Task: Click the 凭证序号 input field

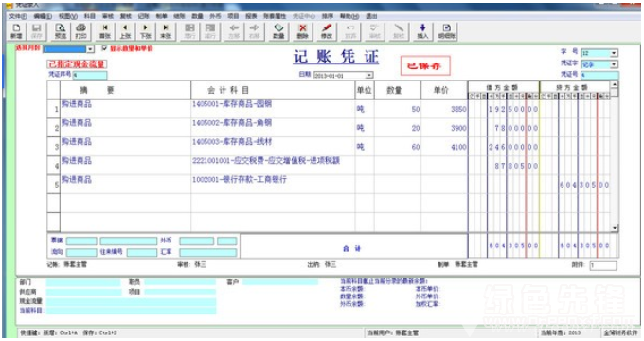Action: (90, 75)
